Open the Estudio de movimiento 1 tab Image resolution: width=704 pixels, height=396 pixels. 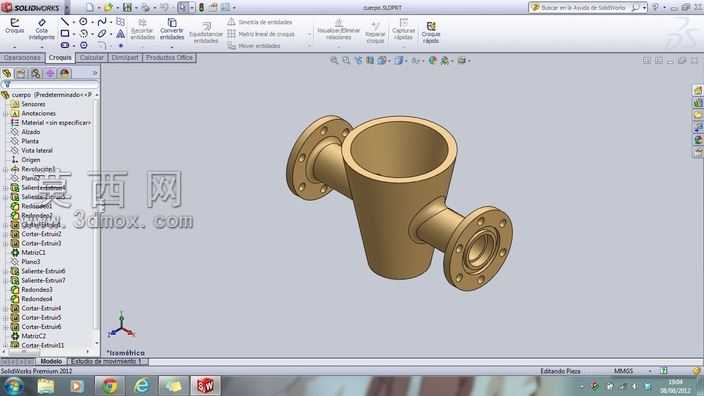click(107, 361)
